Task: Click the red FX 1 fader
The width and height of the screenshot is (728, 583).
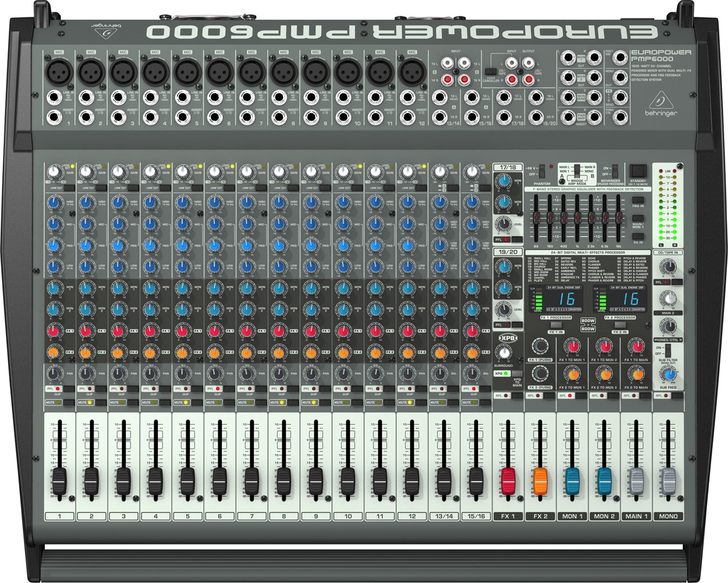Action: 508,478
